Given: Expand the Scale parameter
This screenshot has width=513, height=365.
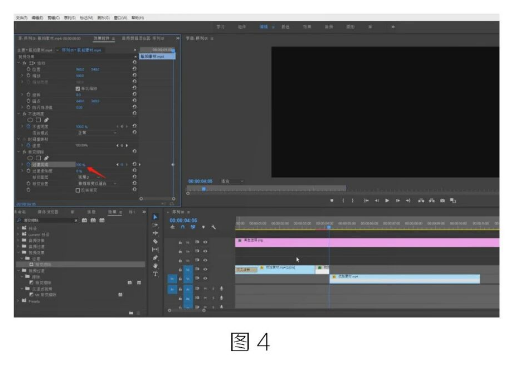Looking at the screenshot, I should (23, 76).
